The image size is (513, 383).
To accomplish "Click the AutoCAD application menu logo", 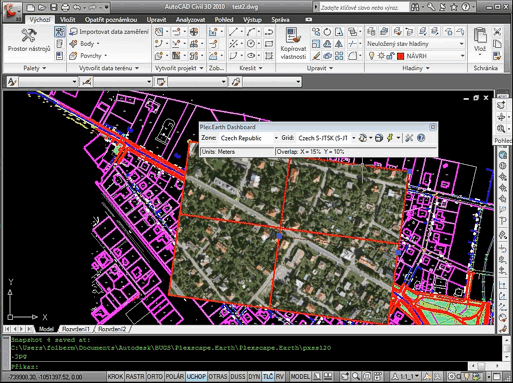I will click(12, 11).
